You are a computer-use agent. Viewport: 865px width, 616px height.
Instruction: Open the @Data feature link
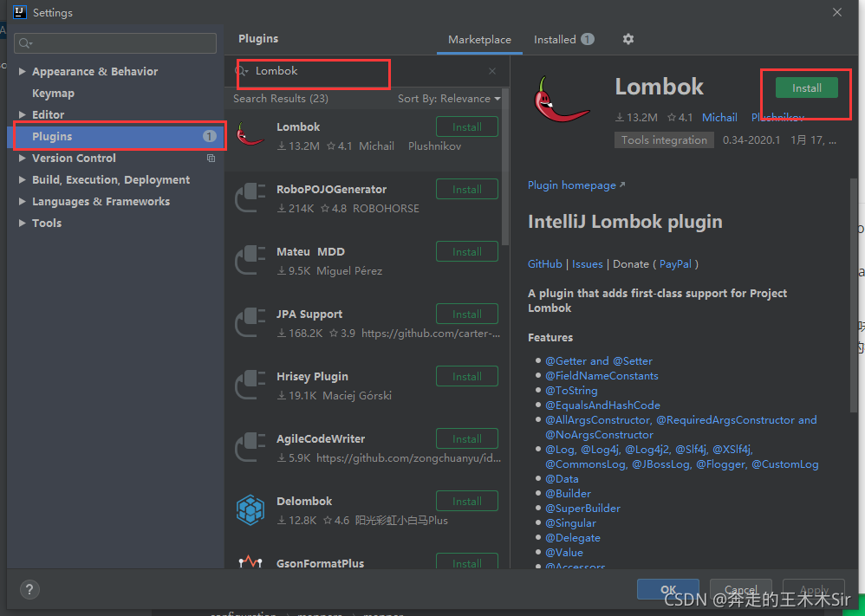click(562, 479)
